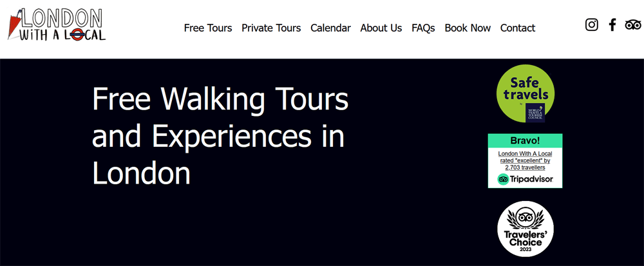Click the World Travel & Tourism Council emblem
The width and height of the screenshot is (644, 266).
535,113
